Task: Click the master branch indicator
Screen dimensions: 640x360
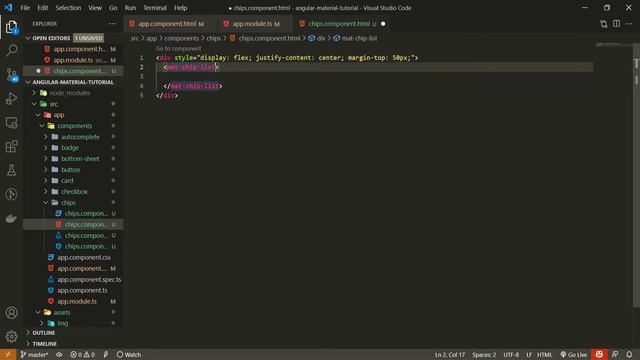Action: point(34,354)
